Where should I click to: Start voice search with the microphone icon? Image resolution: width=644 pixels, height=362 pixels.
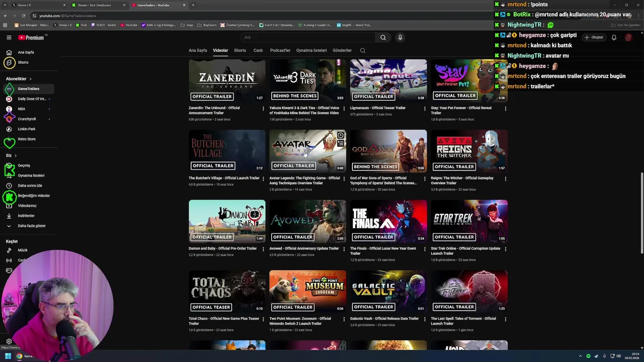tap(400, 37)
